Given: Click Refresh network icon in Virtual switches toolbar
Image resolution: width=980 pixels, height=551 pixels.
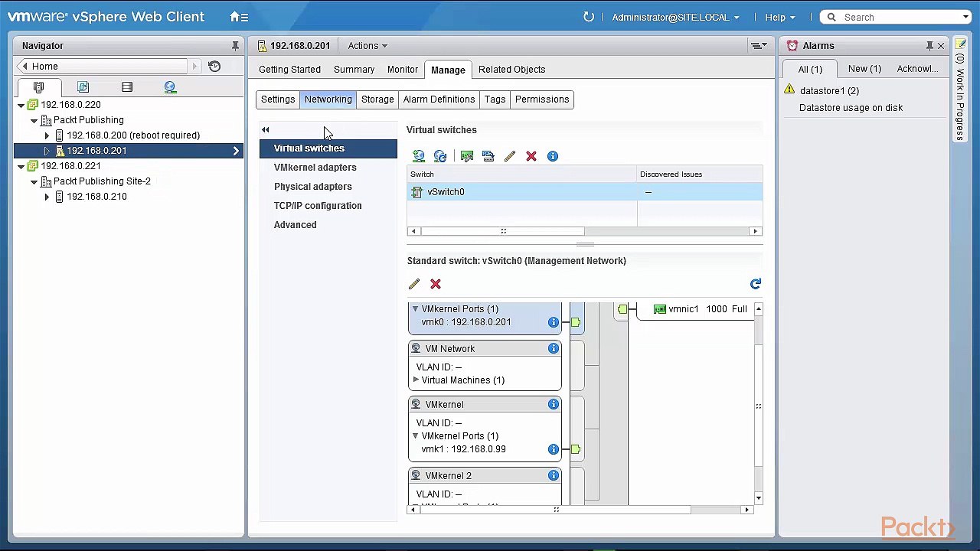Looking at the screenshot, I should (x=440, y=156).
